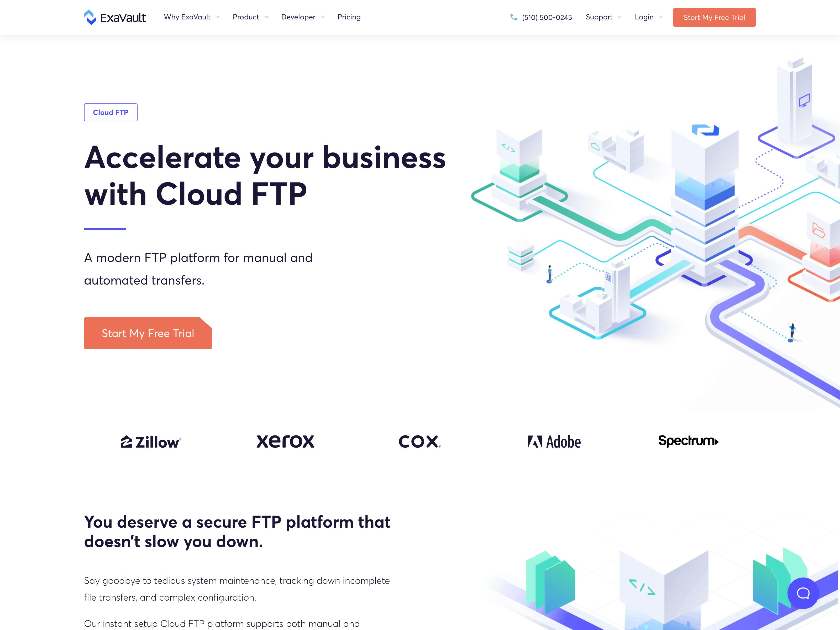The image size is (840, 630).
Task: Click the Xerox logo icon
Action: click(285, 441)
